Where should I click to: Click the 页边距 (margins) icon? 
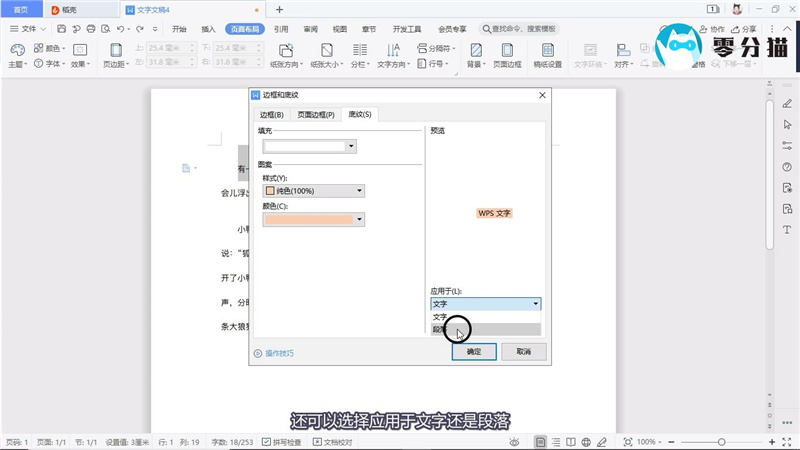pos(116,50)
